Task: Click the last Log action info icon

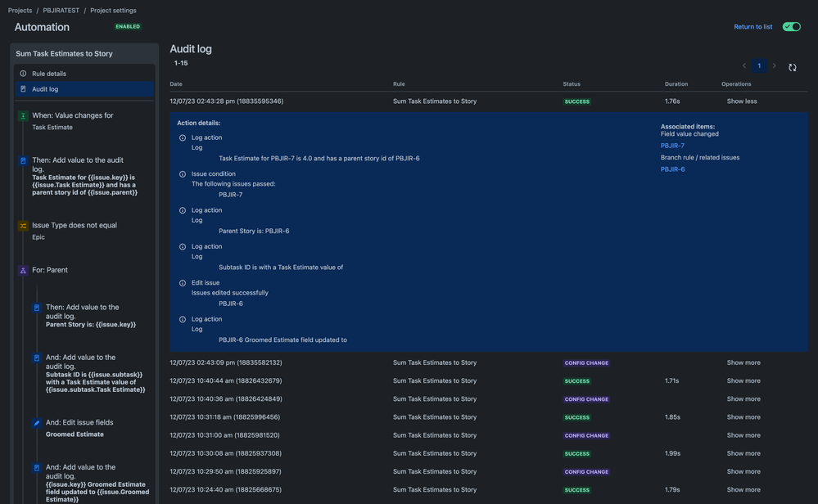Action: pos(183,319)
